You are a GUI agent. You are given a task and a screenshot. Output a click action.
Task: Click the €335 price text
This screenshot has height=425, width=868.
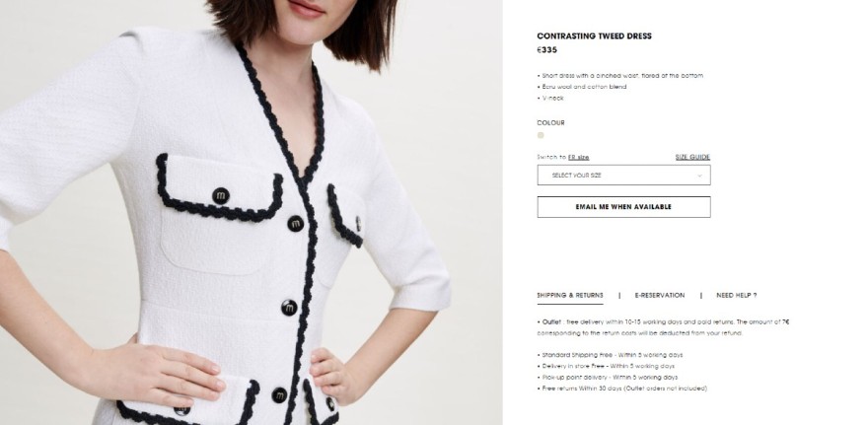coord(546,50)
